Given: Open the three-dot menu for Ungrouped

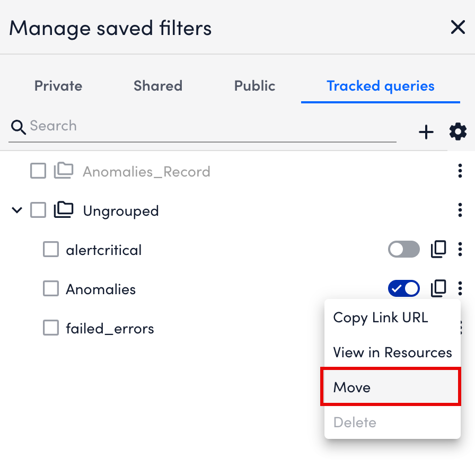Looking at the screenshot, I should (x=460, y=210).
